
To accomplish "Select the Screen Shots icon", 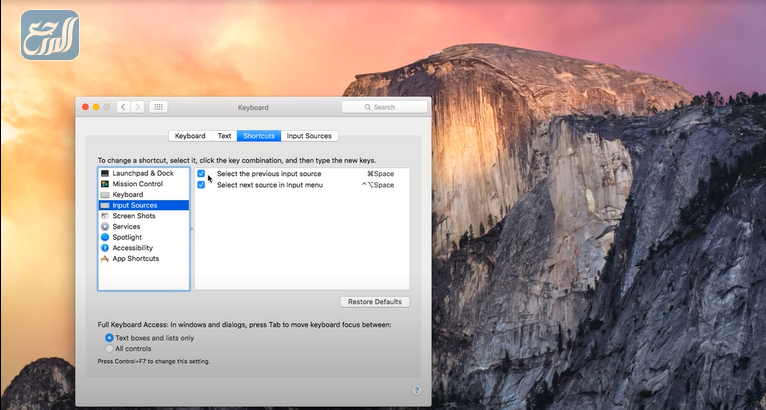I will pyautogui.click(x=105, y=216).
